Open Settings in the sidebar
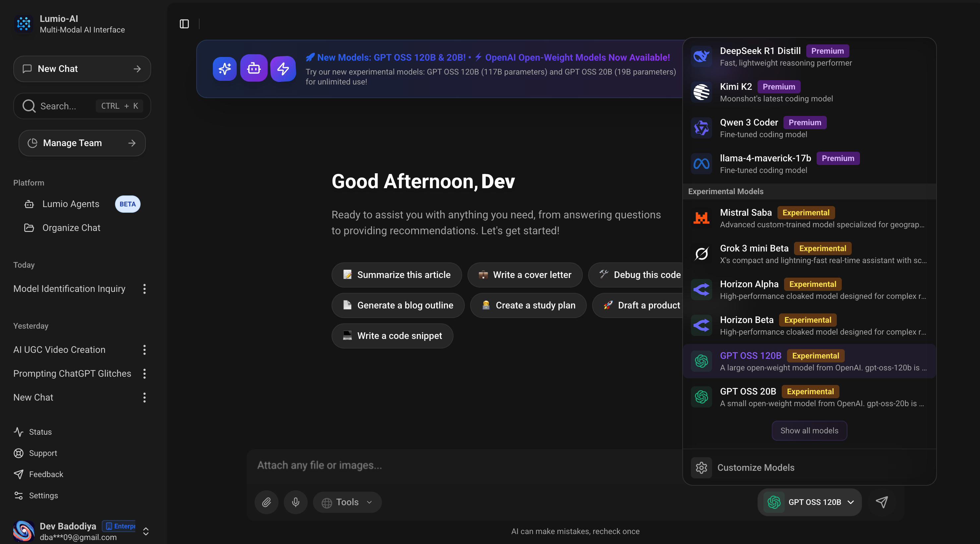 43,495
